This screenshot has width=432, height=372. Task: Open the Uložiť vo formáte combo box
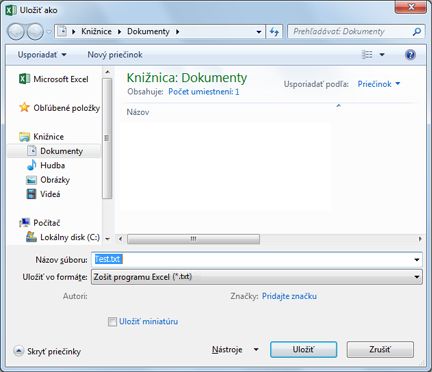click(x=257, y=277)
